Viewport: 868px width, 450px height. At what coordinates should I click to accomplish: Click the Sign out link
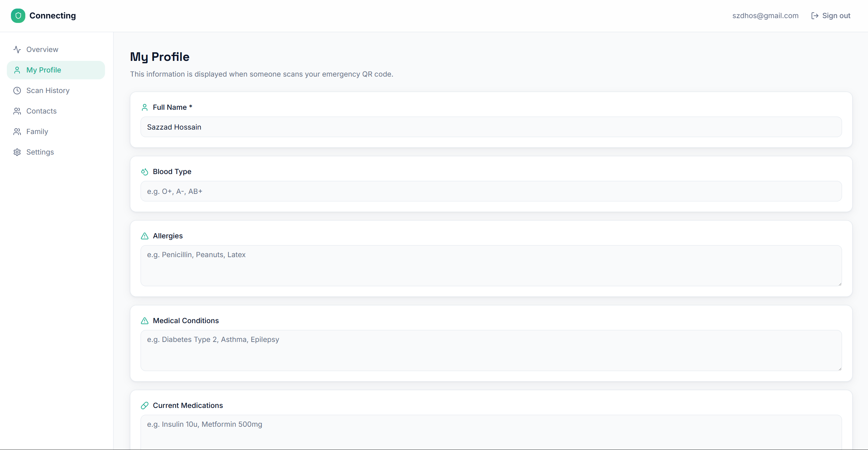pyautogui.click(x=836, y=16)
